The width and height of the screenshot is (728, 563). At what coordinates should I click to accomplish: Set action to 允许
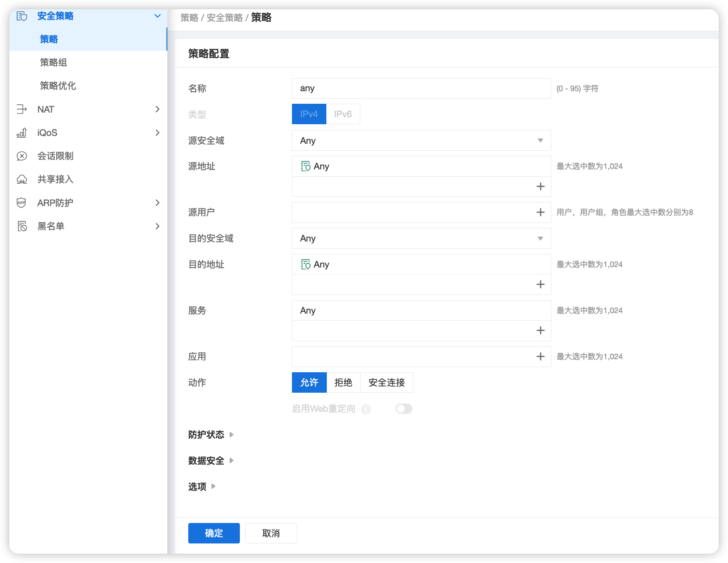click(309, 382)
